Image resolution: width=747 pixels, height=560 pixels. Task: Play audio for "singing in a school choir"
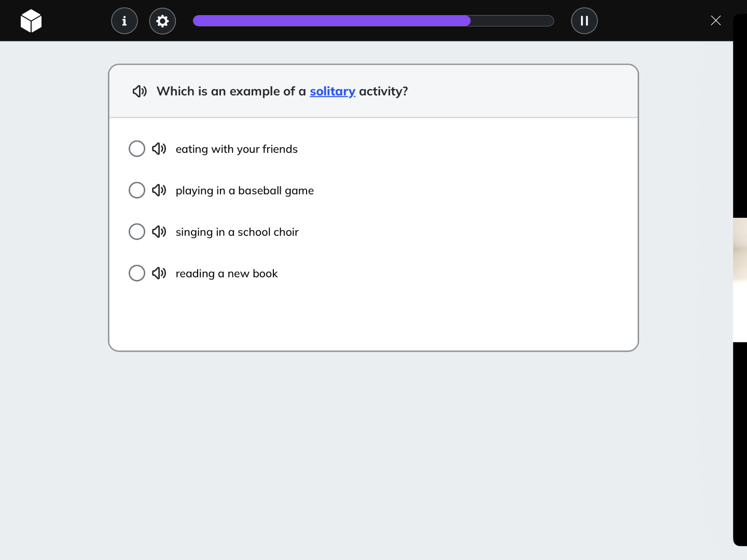click(x=159, y=232)
